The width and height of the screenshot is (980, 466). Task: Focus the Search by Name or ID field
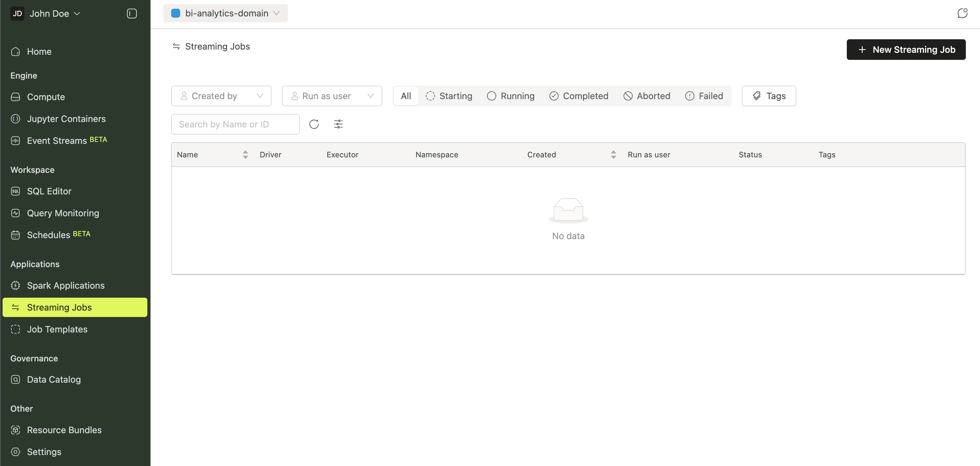point(235,125)
